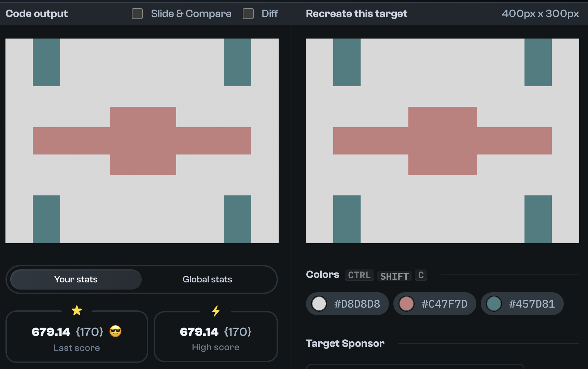The width and height of the screenshot is (588, 369).
Task: Click the Code output heading
Action: pyautogui.click(x=37, y=14)
